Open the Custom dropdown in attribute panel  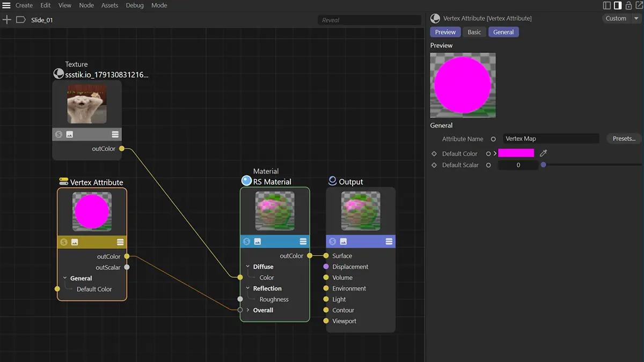point(621,18)
